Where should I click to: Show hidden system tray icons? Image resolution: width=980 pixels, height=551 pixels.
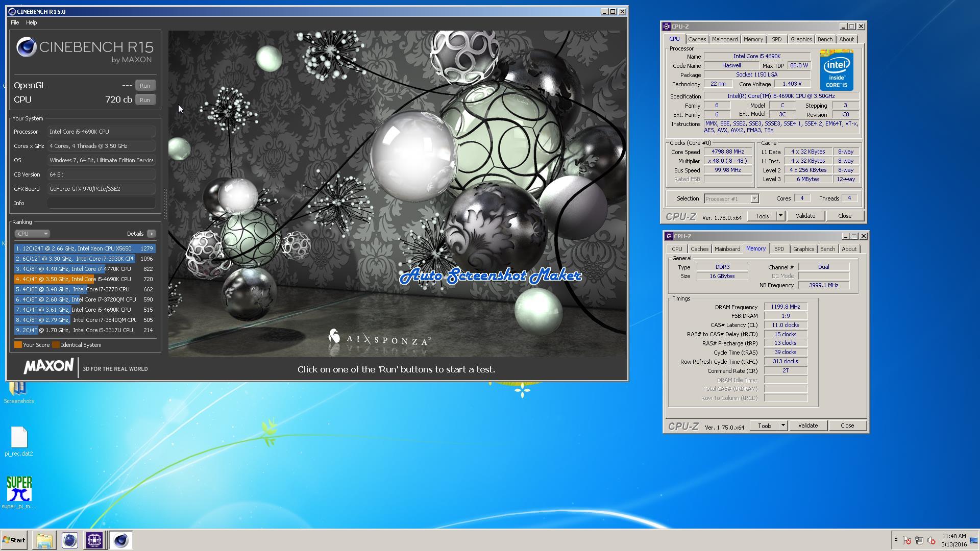coord(895,540)
